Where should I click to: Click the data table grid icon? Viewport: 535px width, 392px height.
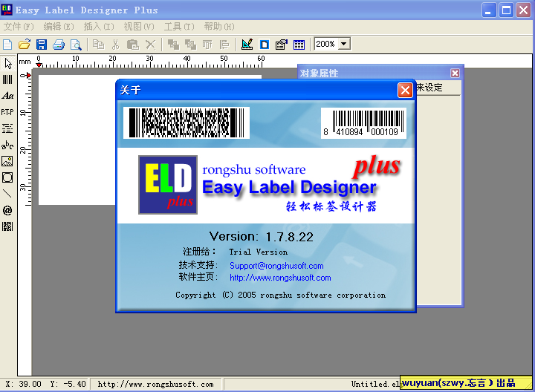(299, 45)
